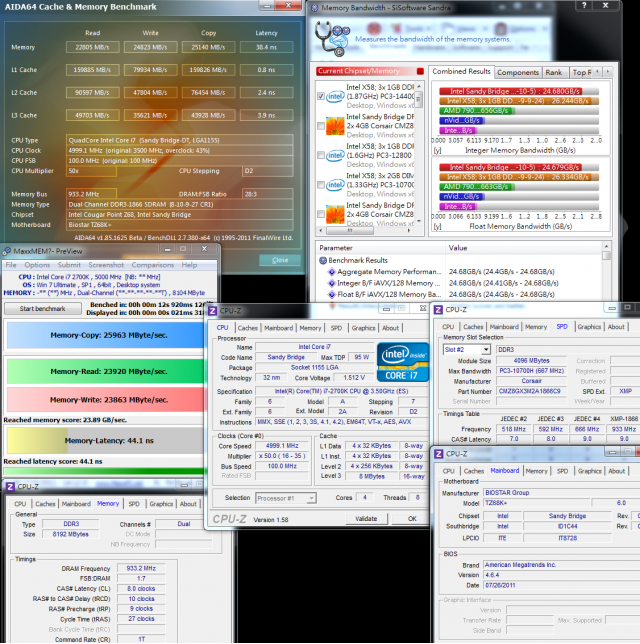Open the SPD tab in the CPU-Z Memory window

(x=134, y=504)
